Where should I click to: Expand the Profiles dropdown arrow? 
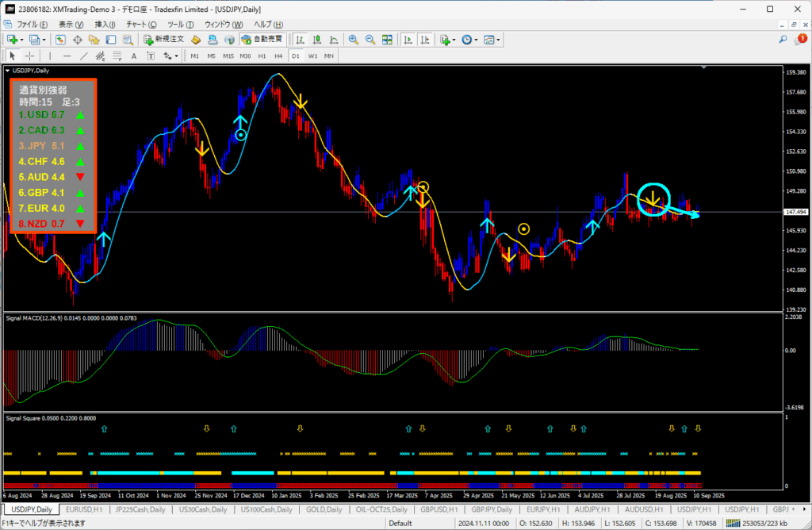(44, 40)
